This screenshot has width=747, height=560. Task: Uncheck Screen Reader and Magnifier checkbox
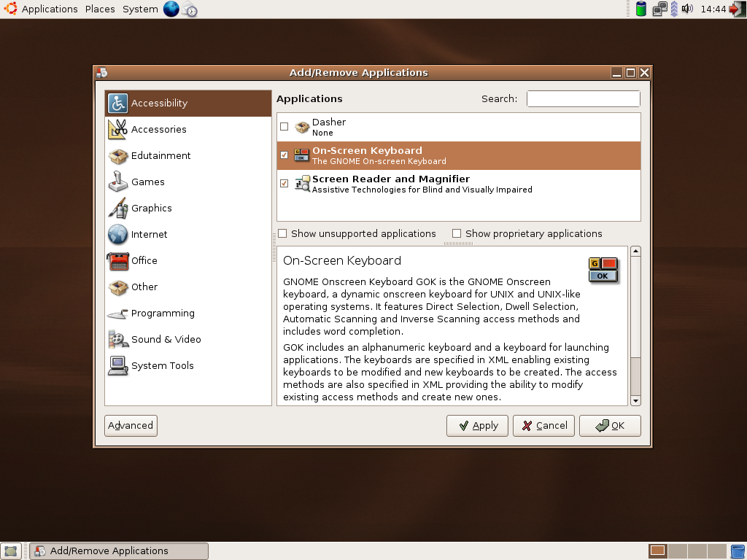(x=285, y=183)
